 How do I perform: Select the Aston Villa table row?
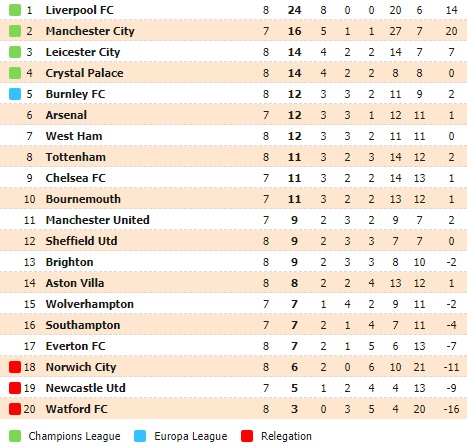233,283
